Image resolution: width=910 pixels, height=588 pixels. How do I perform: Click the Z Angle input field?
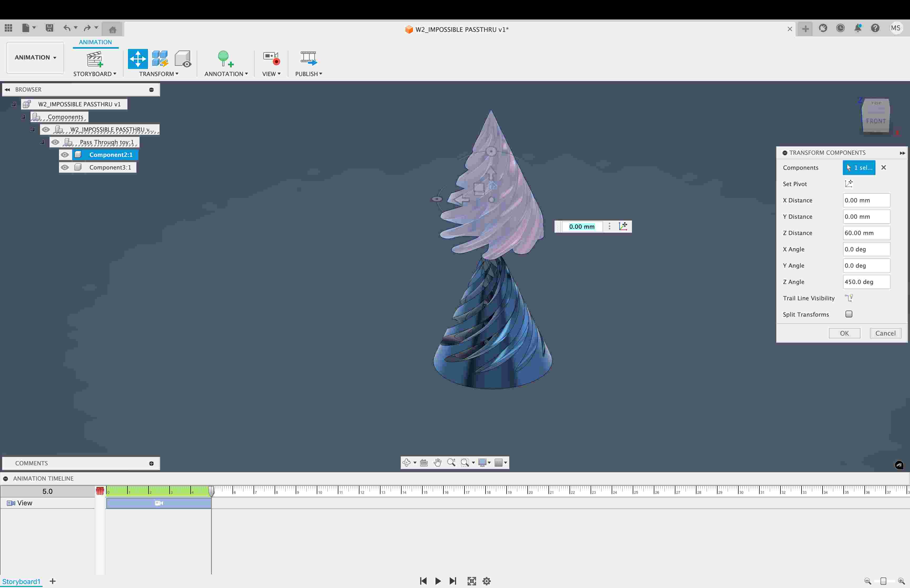tap(866, 282)
